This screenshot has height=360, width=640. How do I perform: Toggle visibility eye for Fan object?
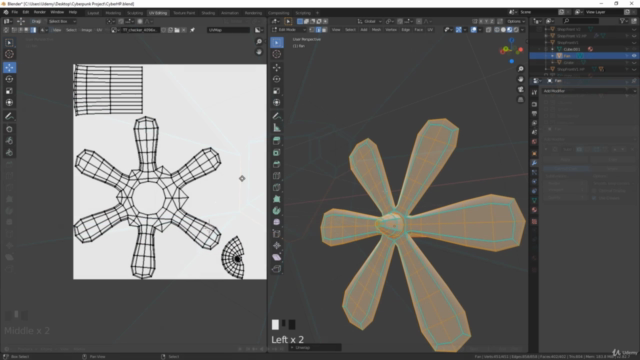tap(634, 56)
